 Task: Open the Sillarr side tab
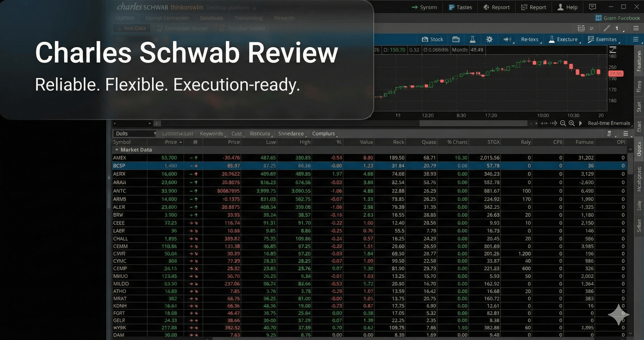coord(639,225)
